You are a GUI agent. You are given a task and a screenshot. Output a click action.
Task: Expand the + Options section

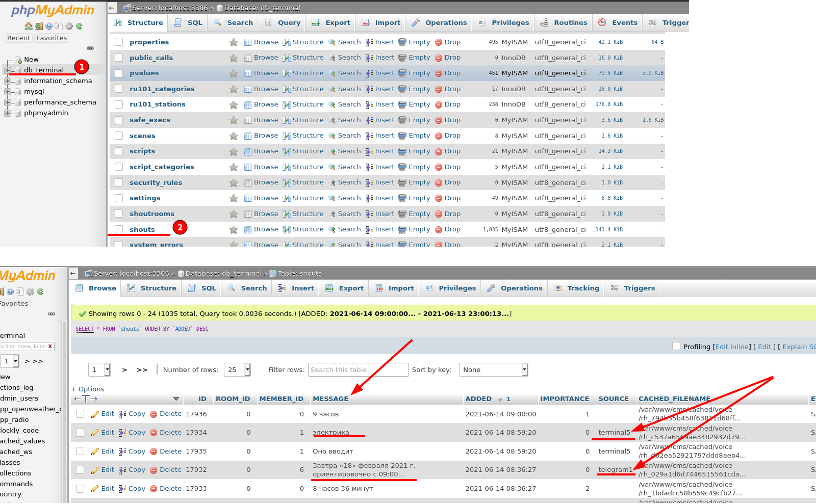pyautogui.click(x=88, y=389)
